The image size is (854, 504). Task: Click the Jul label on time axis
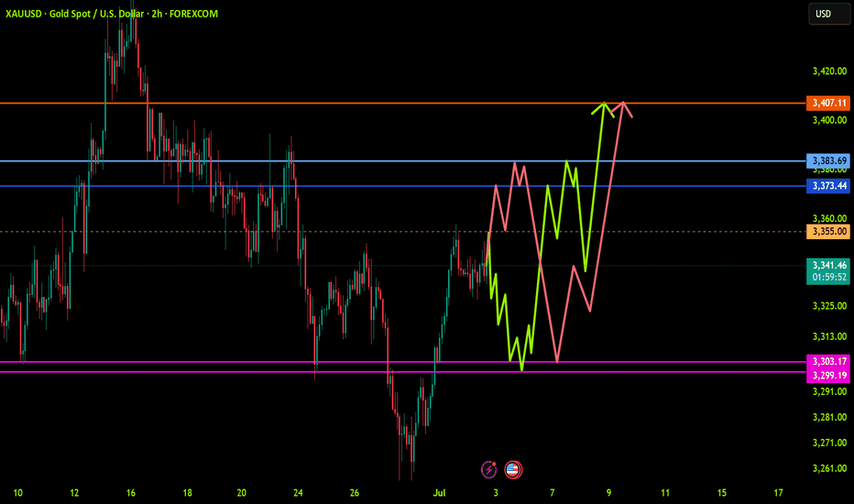pos(439,493)
